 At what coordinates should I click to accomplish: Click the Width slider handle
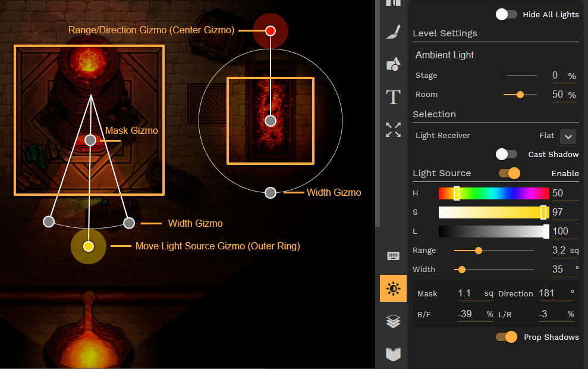click(x=462, y=270)
